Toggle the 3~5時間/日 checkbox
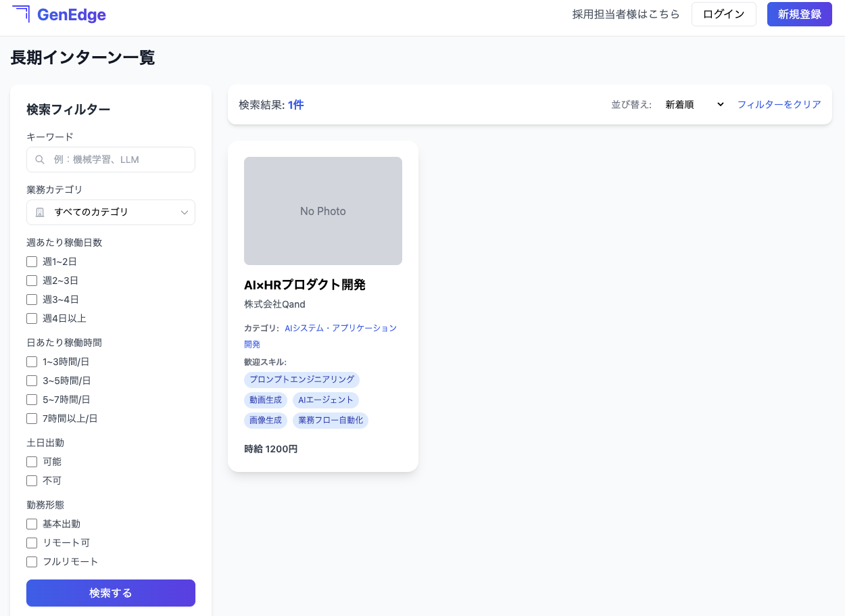This screenshot has height=616, width=845. [32, 381]
